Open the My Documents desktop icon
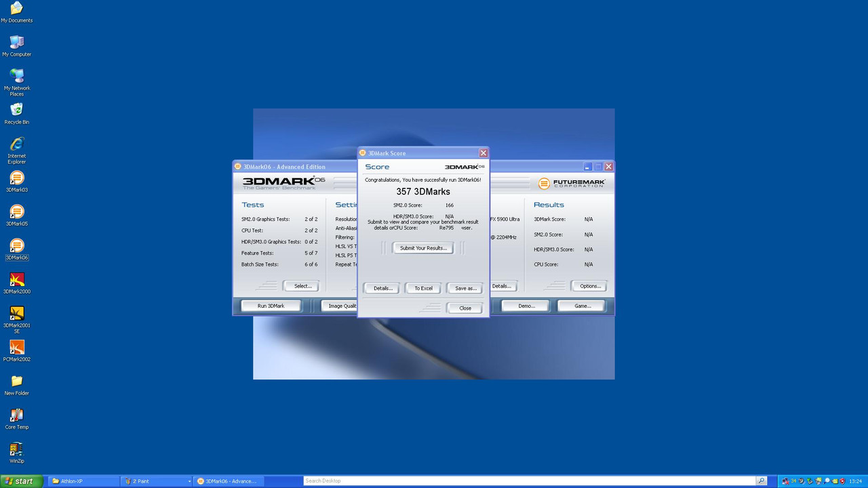Screen dimensions: 868x488 coord(16,12)
